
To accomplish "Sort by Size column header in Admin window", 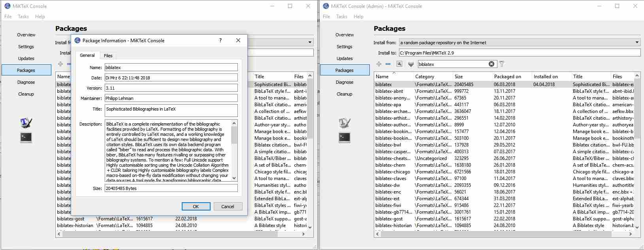I will (473, 76).
